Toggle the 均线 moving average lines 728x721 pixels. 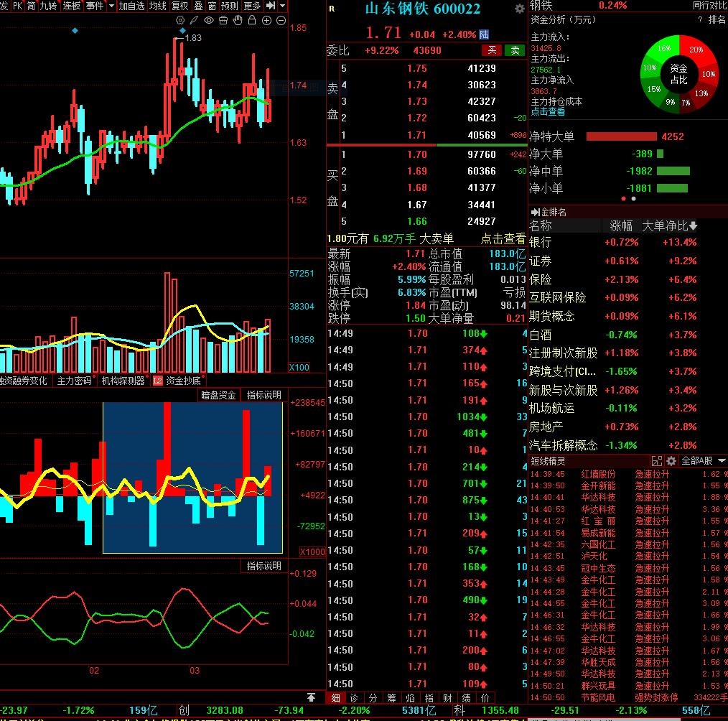point(158,6)
